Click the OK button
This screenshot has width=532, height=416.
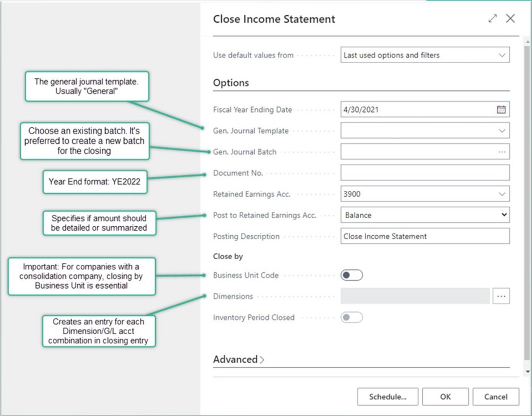(x=446, y=397)
